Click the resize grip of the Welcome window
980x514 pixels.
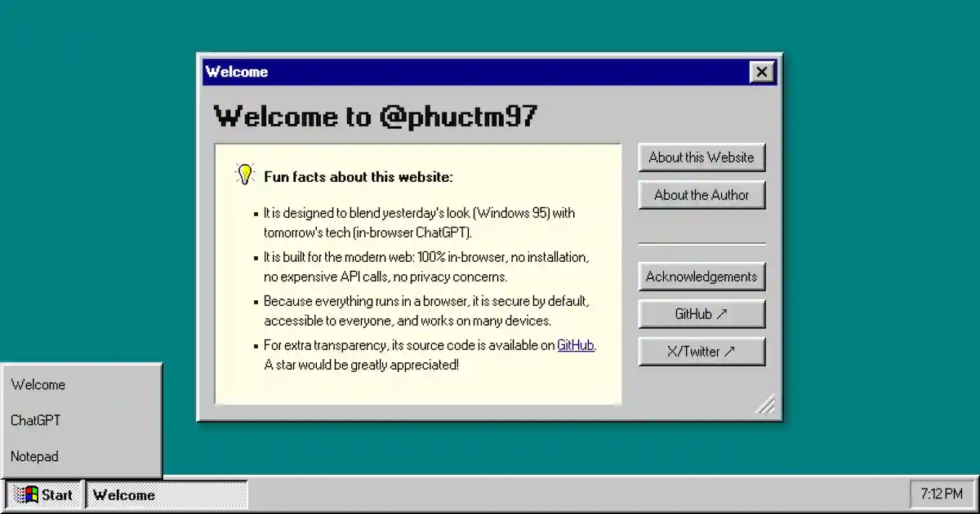click(x=765, y=405)
